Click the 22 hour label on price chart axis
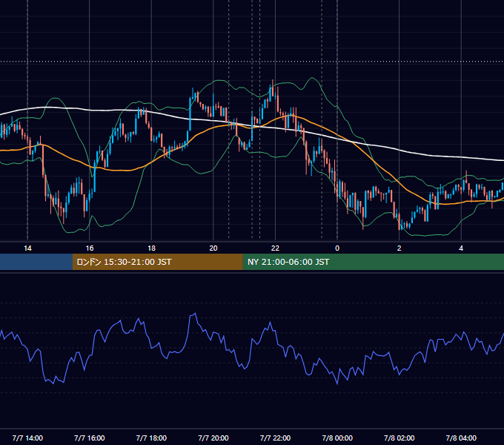Image resolution: width=504 pixels, height=445 pixels. coord(275,248)
